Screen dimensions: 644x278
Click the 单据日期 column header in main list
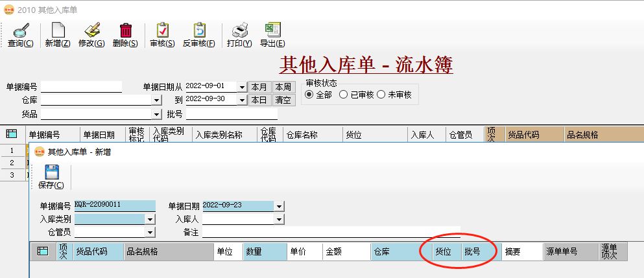(102, 135)
